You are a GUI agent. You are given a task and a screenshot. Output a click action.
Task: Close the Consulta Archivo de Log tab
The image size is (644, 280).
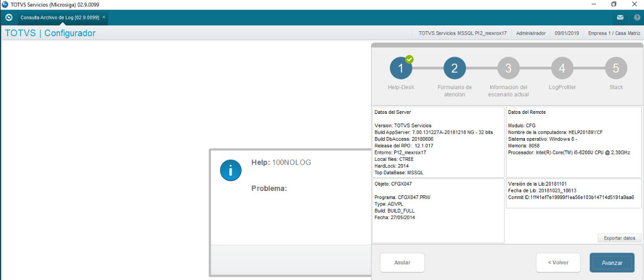tap(104, 17)
